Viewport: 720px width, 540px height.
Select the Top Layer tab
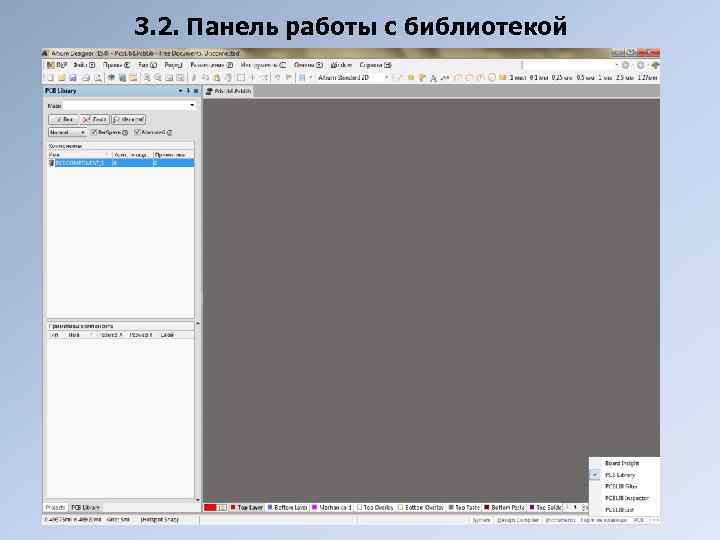click(246, 507)
